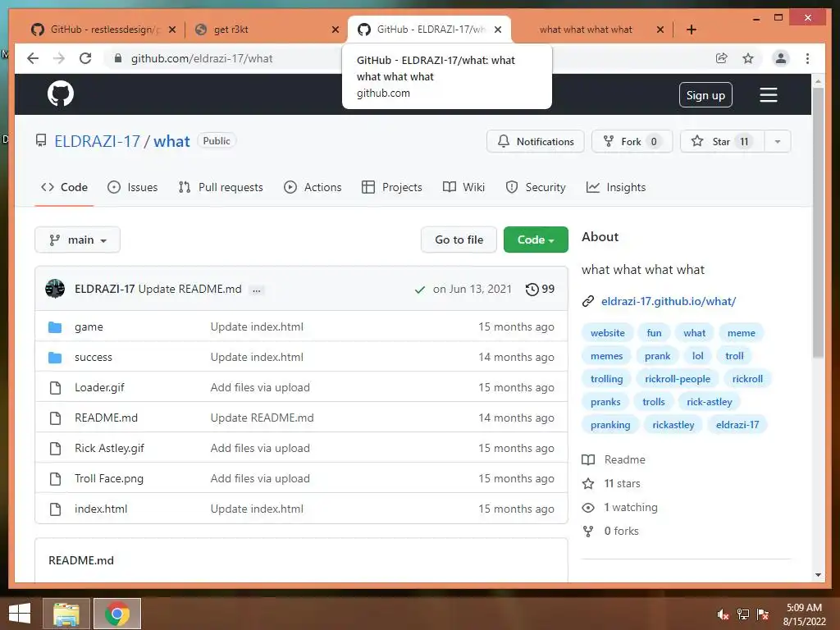The image size is (840, 630).
Task: Open the Chrome three-dot menu
Action: tap(807, 58)
